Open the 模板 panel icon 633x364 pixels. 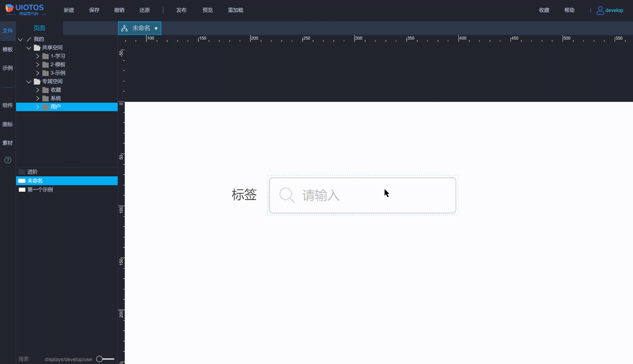pos(8,49)
